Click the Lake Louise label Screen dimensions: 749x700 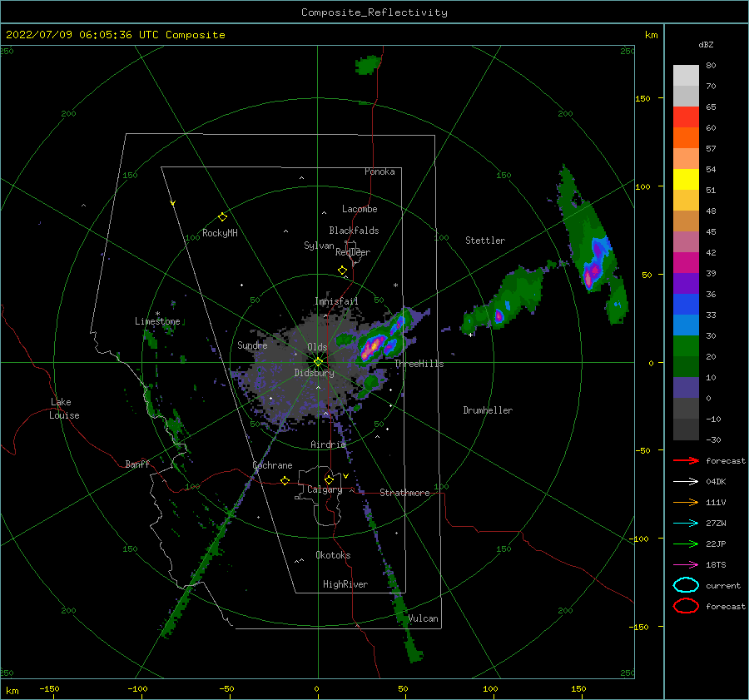pos(64,409)
